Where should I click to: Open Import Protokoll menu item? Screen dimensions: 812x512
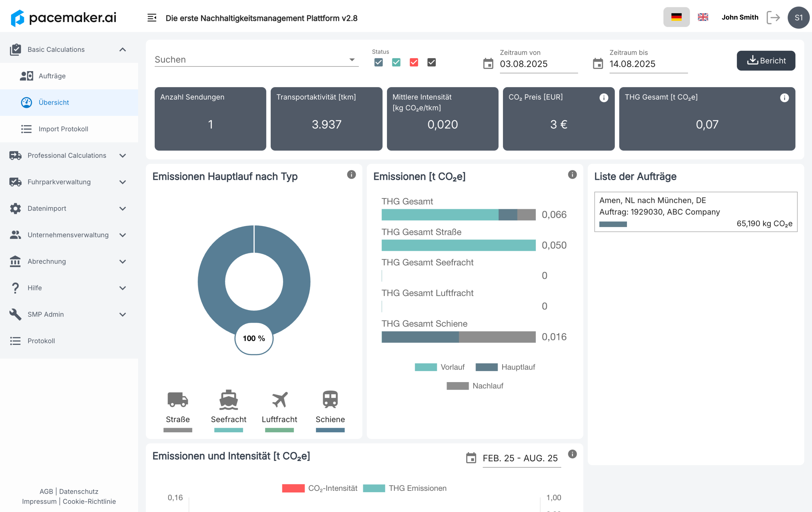63,129
